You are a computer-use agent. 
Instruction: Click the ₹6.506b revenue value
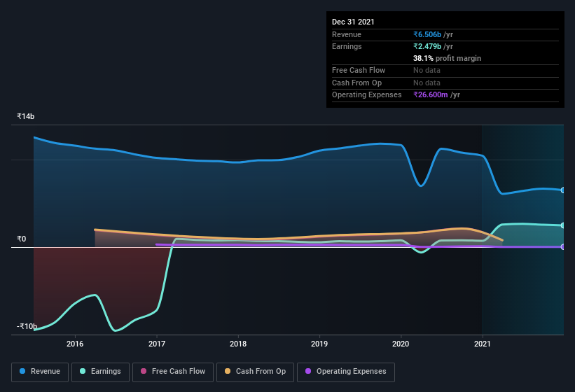427,34
